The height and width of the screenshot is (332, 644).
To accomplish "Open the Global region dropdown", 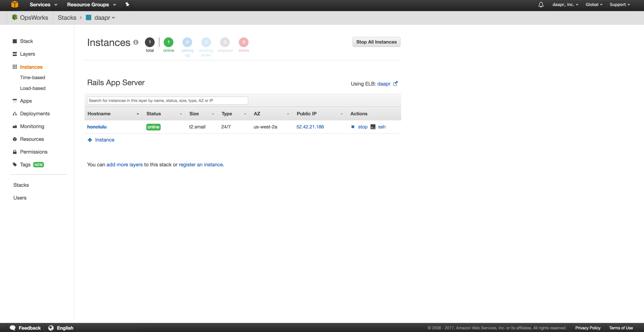I will pyautogui.click(x=594, y=5).
